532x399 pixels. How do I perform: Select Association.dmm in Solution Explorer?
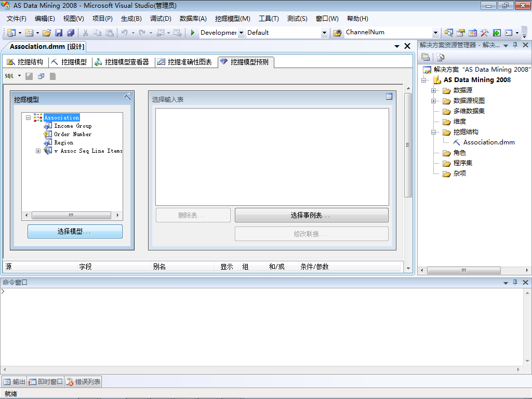489,142
